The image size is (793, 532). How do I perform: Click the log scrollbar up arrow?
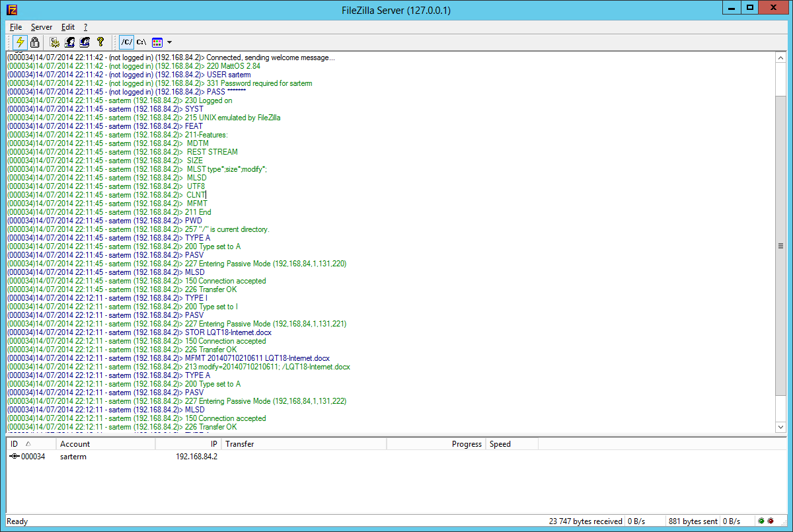(x=780, y=57)
